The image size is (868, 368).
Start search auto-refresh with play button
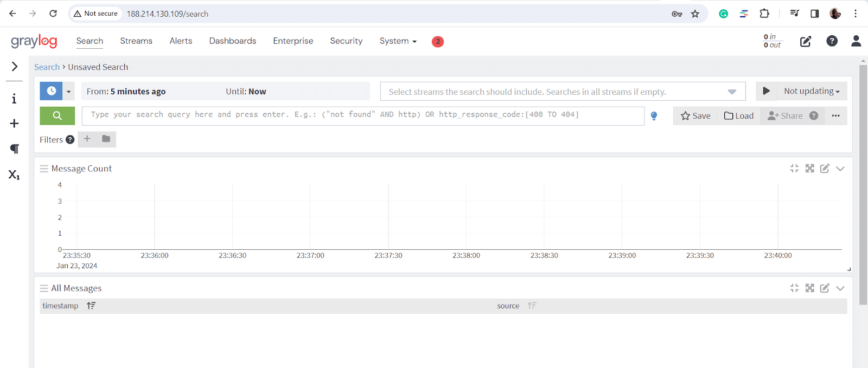click(x=766, y=91)
